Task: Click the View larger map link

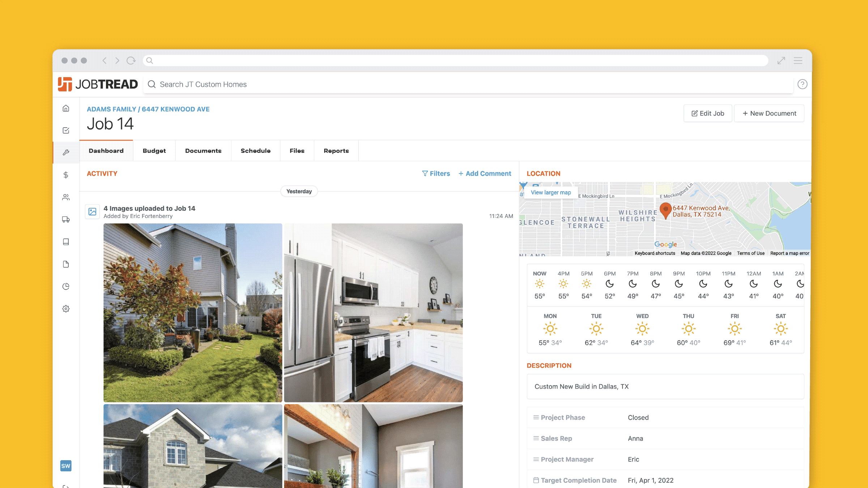Action: click(550, 192)
